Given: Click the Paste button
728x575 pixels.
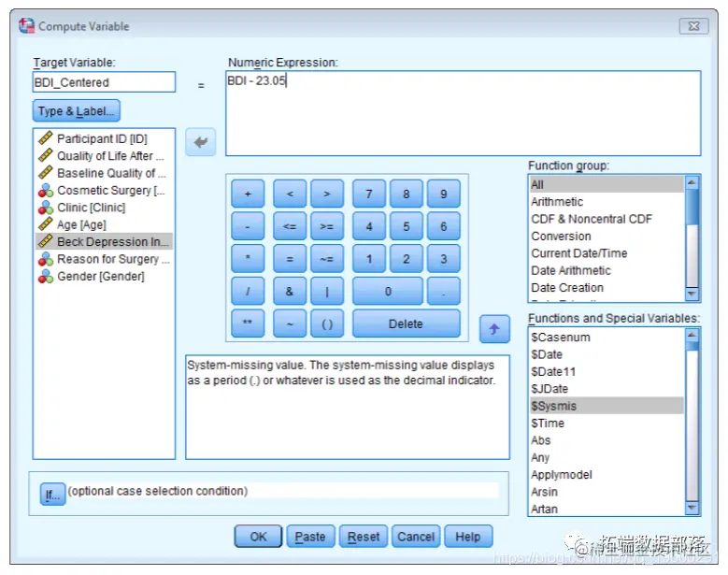Looking at the screenshot, I should pyautogui.click(x=310, y=537).
